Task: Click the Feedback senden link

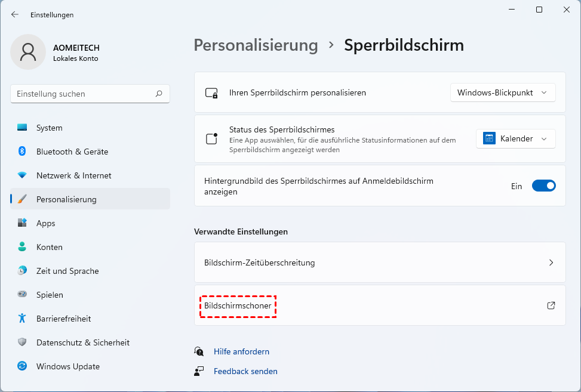Action: point(245,371)
